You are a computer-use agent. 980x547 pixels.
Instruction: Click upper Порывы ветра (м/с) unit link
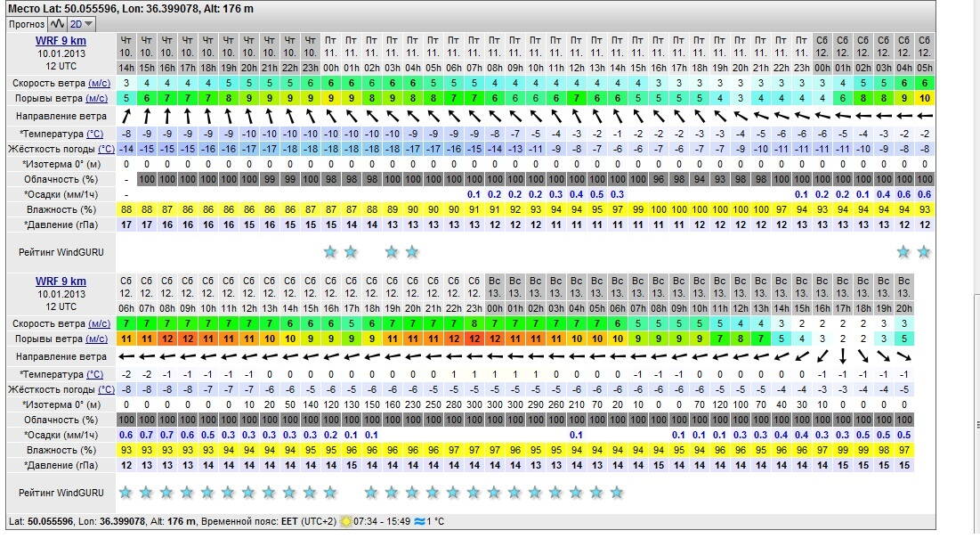(x=99, y=98)
